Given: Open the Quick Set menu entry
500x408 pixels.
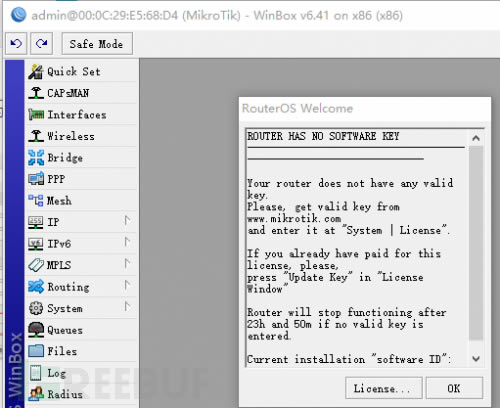Looking at the screenshot, I should (82, 71).
